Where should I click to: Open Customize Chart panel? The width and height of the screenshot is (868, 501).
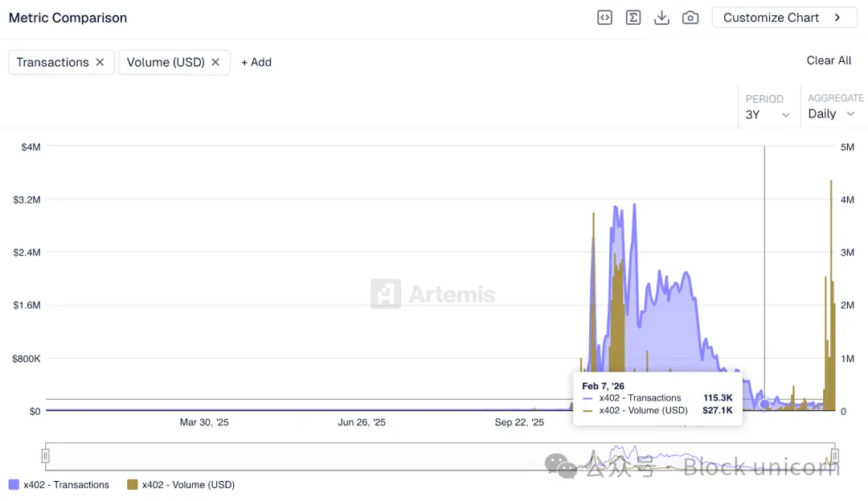784,18
